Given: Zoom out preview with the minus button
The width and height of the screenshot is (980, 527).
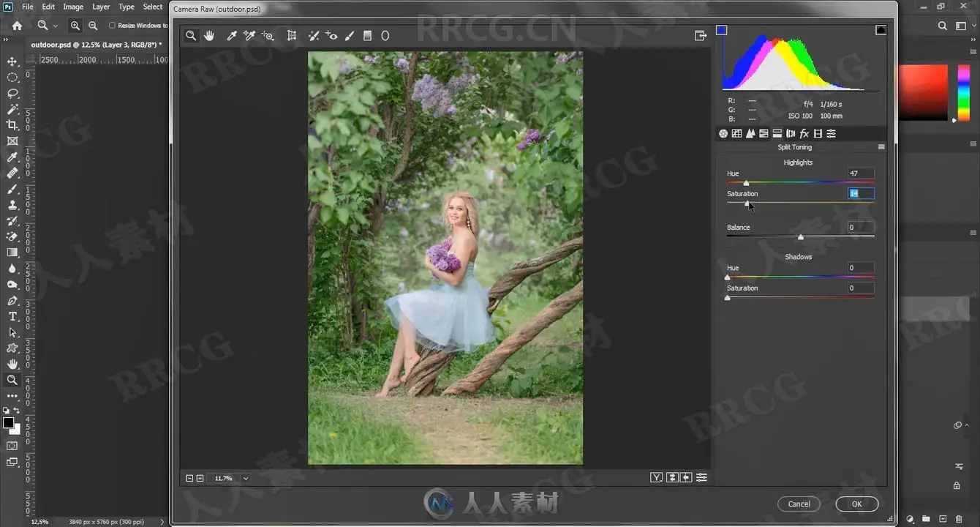Looking at the screenshot, I should pos(189,478).
